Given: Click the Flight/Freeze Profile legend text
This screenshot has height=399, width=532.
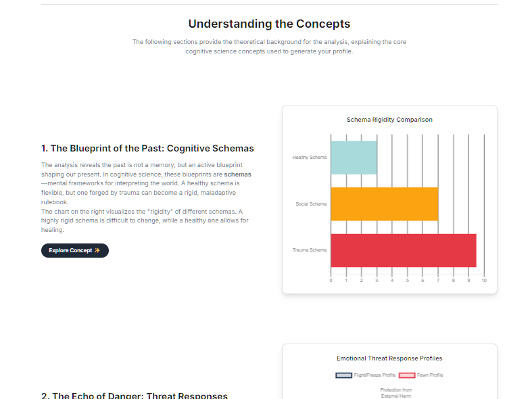Looking at the screenshot, I should tap(374, 375).
